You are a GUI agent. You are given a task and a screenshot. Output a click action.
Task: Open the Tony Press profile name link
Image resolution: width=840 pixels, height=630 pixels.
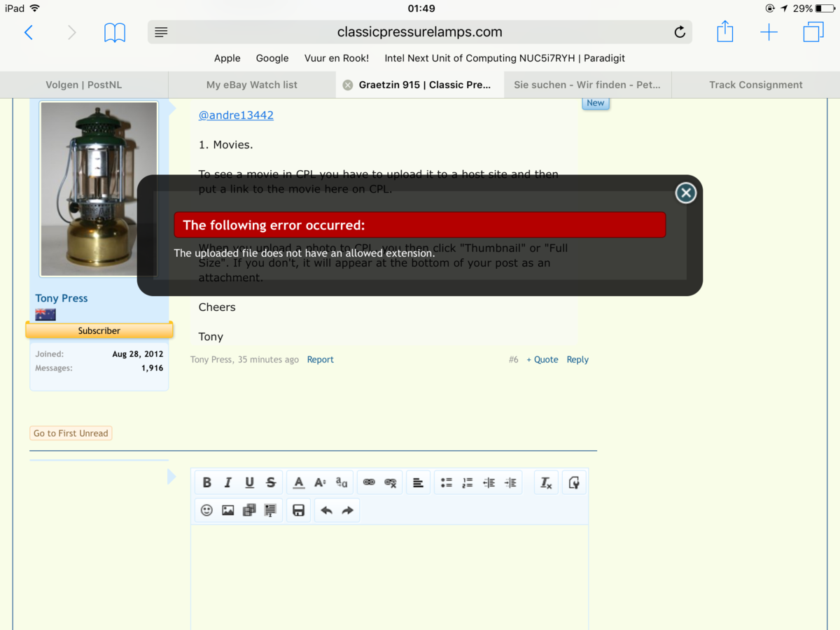pos(62,298)
